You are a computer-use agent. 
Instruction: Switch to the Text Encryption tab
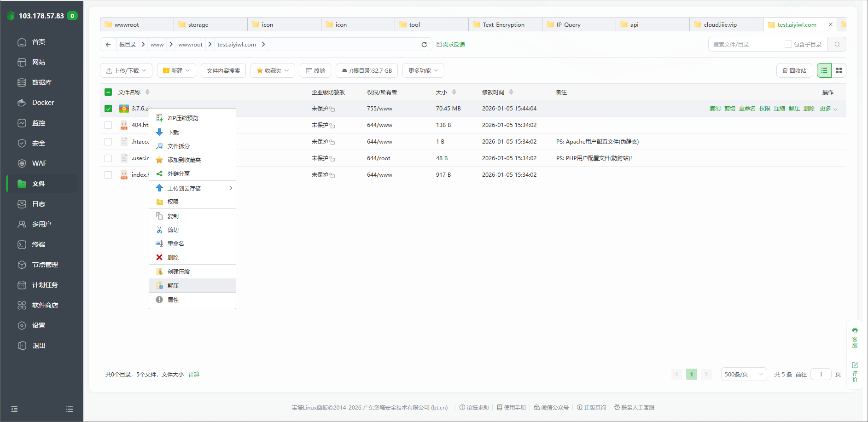coord(503,25)
